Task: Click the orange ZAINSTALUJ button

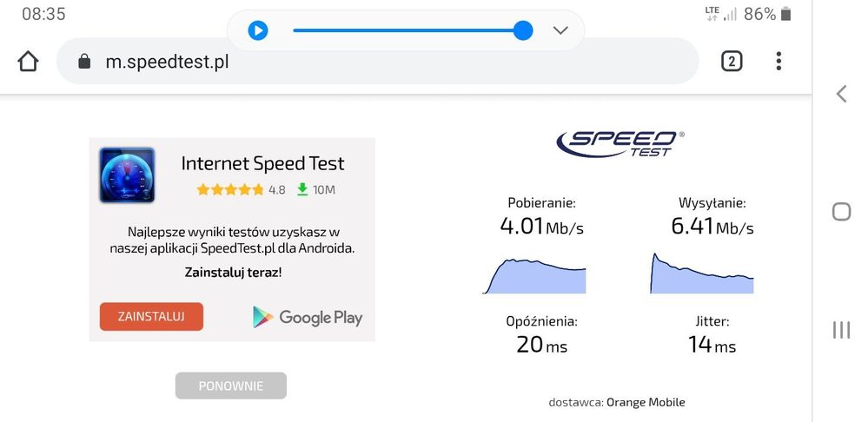Action: [151, 316]
